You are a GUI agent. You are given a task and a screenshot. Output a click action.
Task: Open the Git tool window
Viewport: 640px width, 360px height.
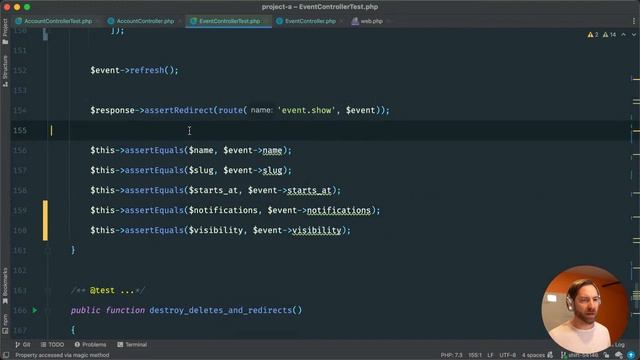pyautogui.click(x=23, y=345)
